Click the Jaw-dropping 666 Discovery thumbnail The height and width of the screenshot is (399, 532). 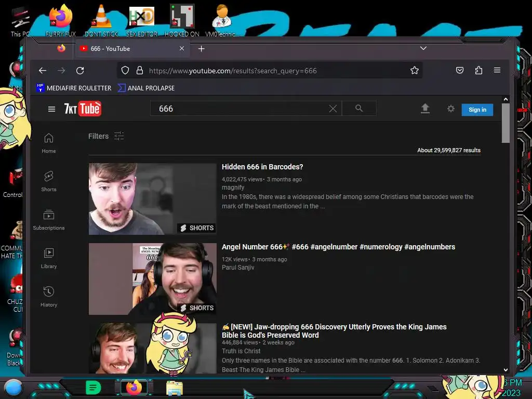click(x=152, y=348)
